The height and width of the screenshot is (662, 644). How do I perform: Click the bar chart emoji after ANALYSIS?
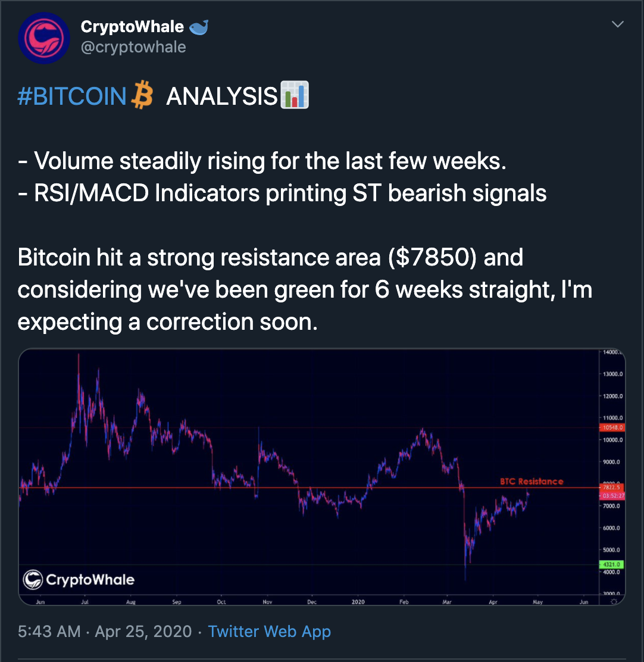(x=295, y=96)
